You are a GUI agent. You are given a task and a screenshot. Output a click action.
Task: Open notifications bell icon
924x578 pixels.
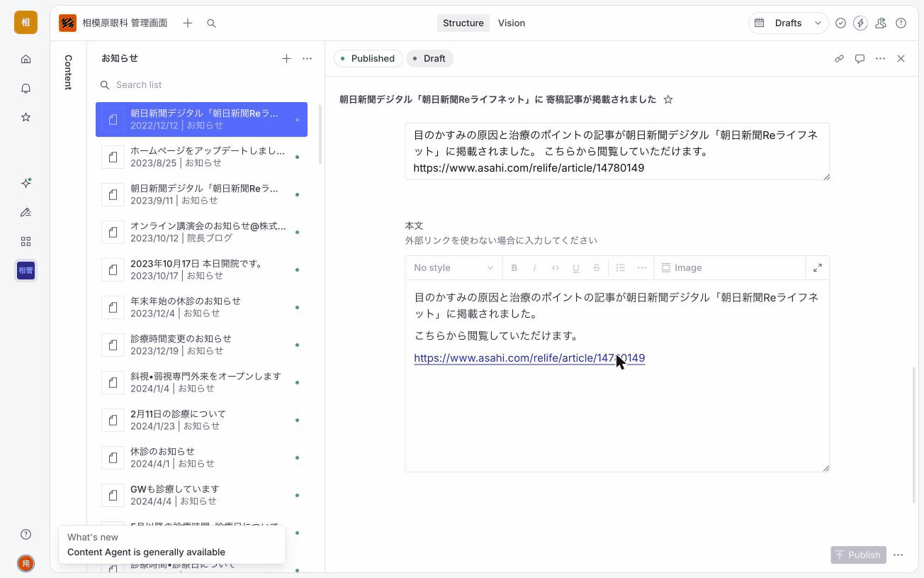(26, 88)
